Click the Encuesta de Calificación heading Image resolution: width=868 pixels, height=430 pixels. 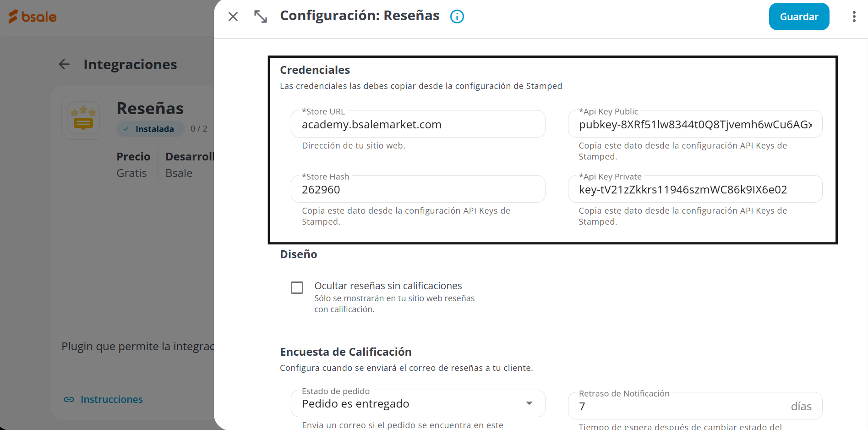pyautogui.click(x=346, y=352)
